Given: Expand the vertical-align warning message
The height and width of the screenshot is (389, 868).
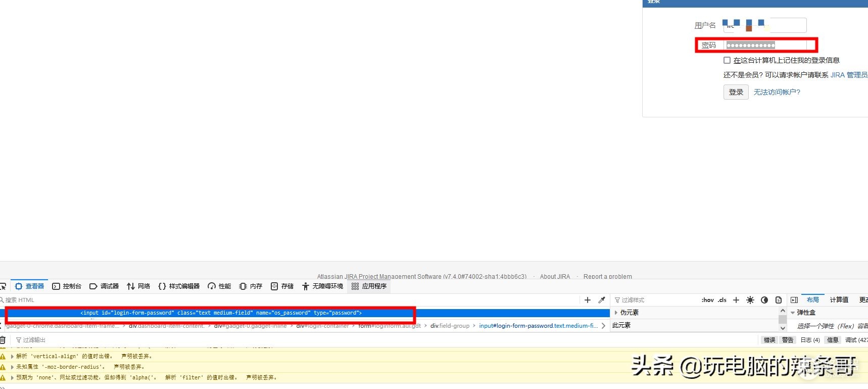Looking at the screenshot, I should [13, 356].
